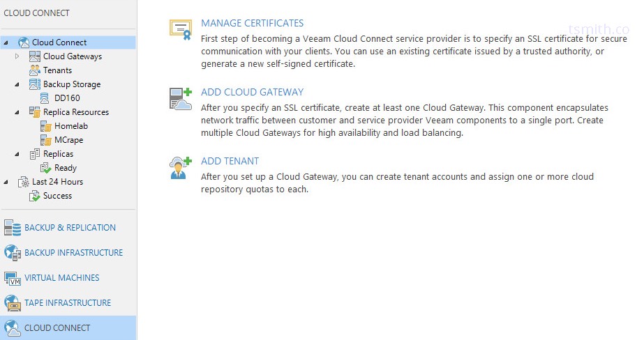This screenshot has width=644, height=340.
Task: Collapse the Replica Resources node
Action: (17, 112)
